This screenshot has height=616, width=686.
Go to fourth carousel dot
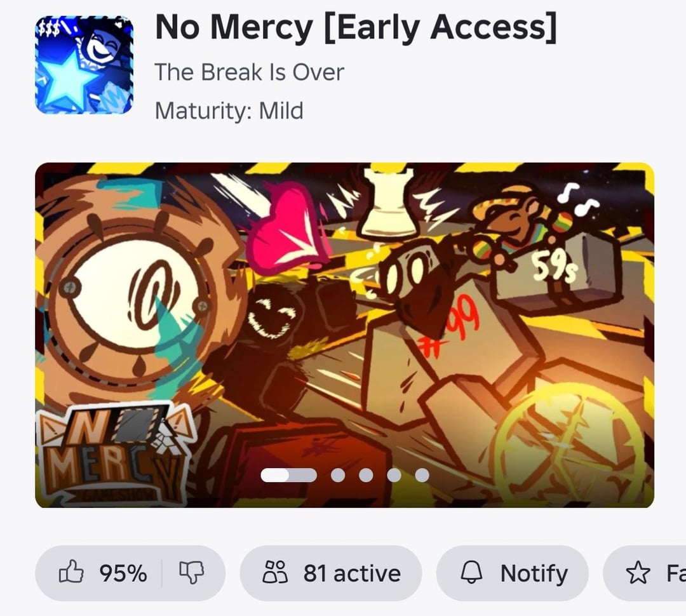coord(394,475)
